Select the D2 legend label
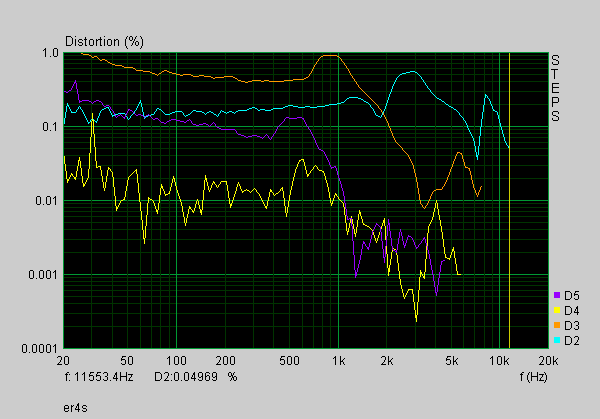The image size is (600, 419). [572, 341]
